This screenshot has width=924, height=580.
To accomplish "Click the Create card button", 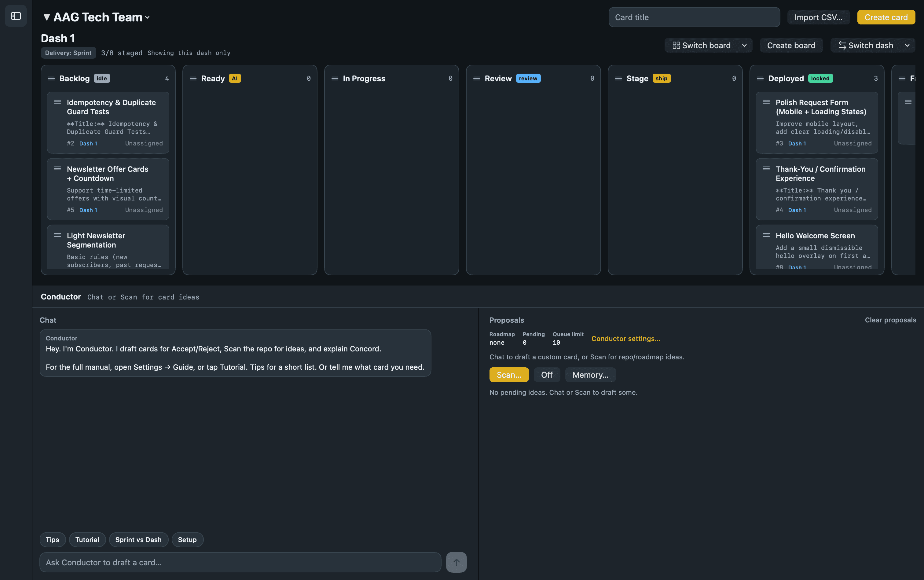I will [x=886, y=17].
